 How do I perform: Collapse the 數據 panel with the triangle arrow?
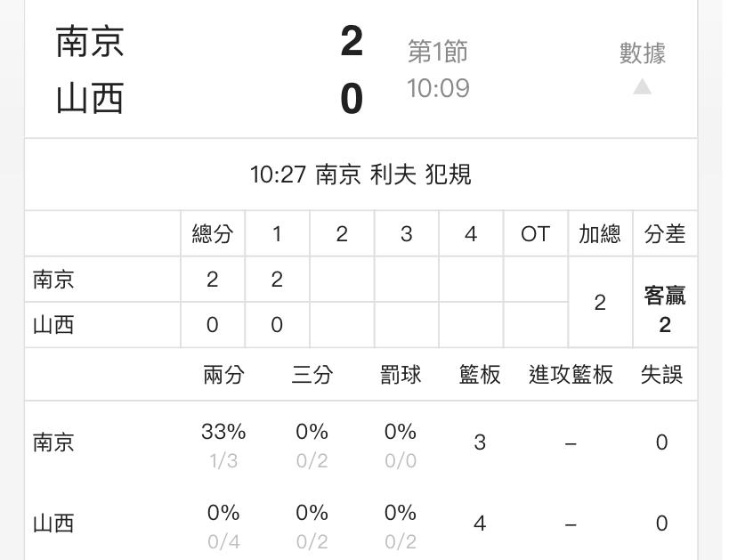642,87
